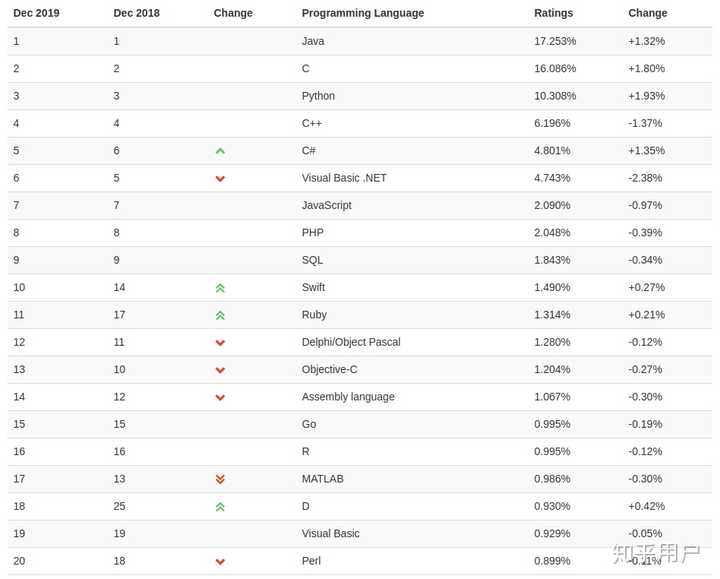The height and width of the screenshot is (579, 720).
Task: Select the Java language name
Action: click(313, 41)
